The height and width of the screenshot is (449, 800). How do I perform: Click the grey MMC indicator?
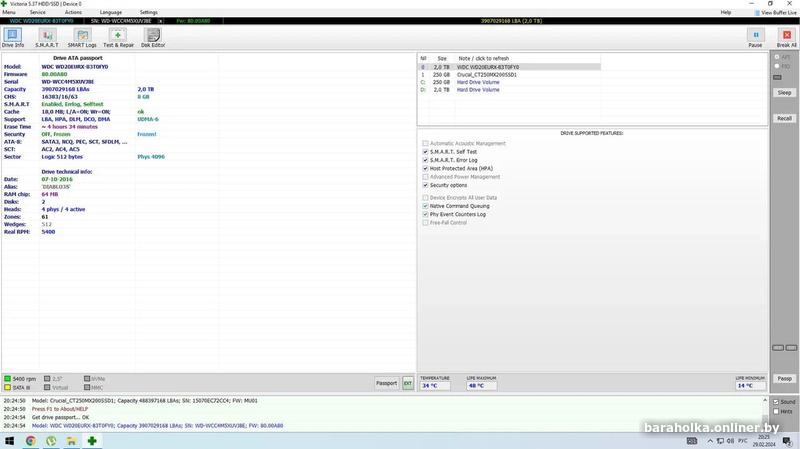87,387
